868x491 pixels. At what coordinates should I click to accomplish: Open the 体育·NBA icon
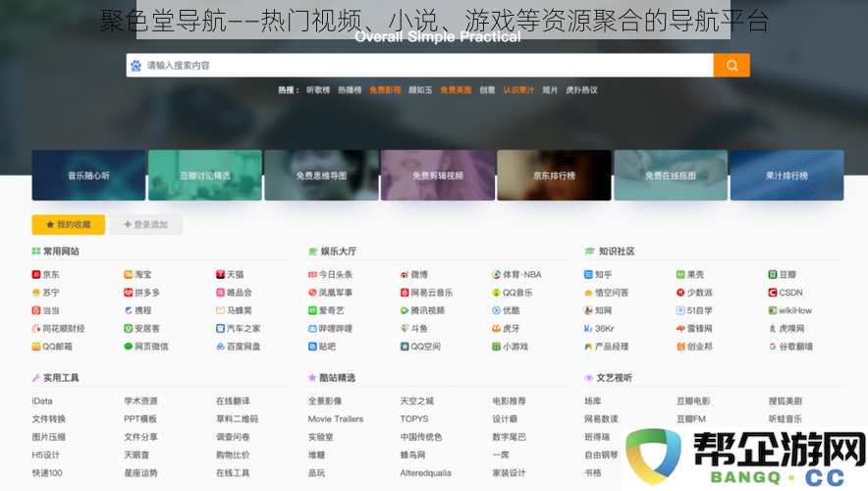pyautogui.click(x=496, y=275)
